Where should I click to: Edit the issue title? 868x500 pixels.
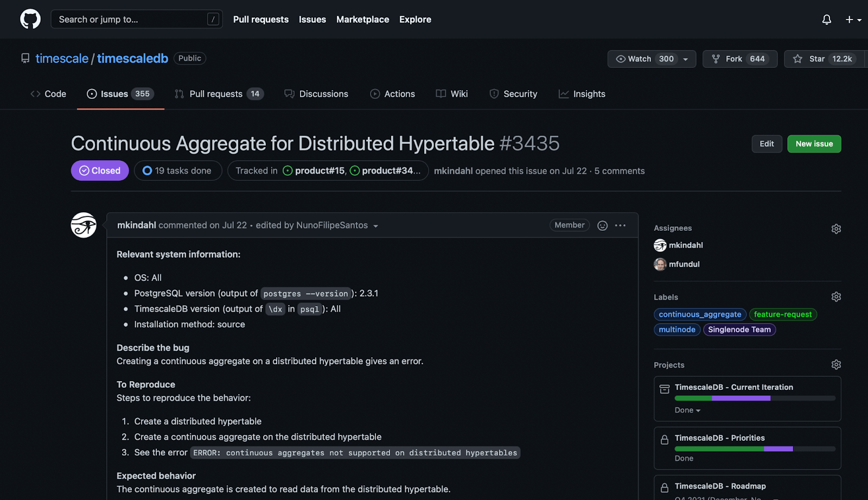767,144
